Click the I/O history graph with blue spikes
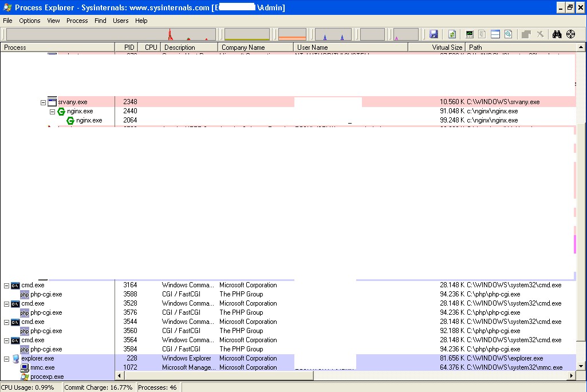The height and width of the screenshot is (392, 587). pos(333,34)
